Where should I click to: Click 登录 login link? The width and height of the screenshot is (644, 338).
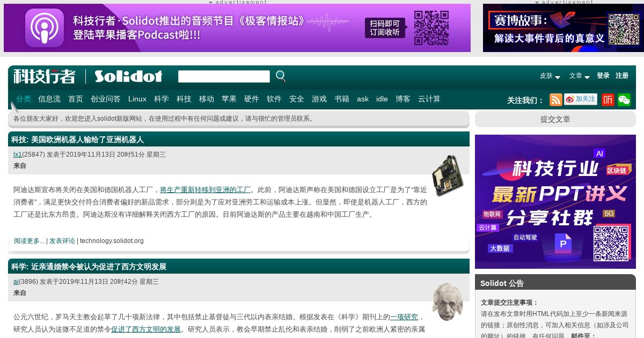pos(603,76)
